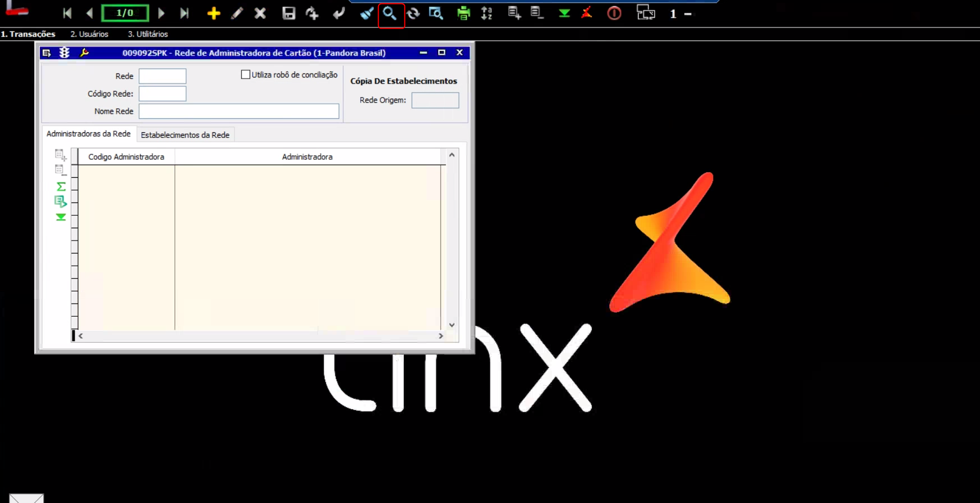Enable Utiliza robô de conciliação checkbox
Viewport: 980px width, 503px height.
pyautogui.click(x=246, y=75)
